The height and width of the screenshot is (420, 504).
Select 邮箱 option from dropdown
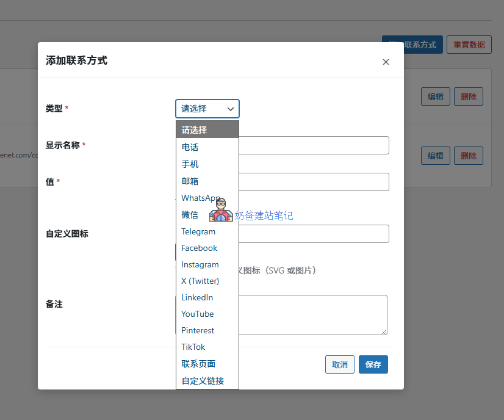point(190,181)
